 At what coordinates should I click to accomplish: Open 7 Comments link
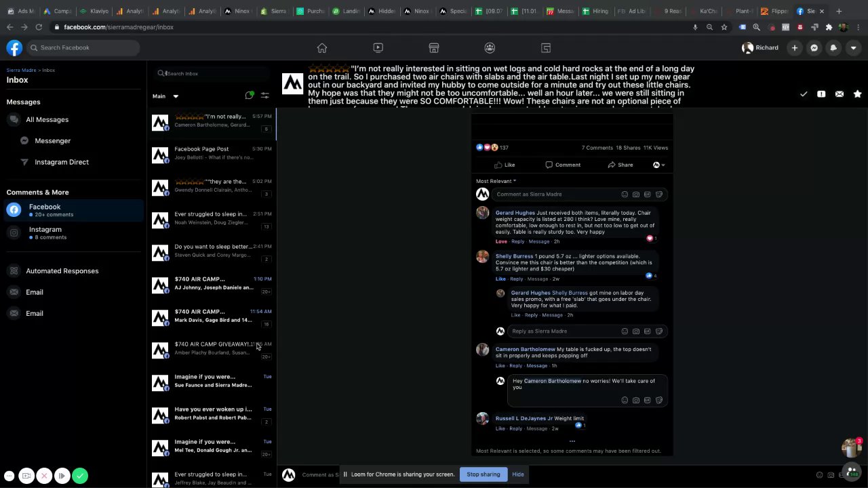[597, 148]
